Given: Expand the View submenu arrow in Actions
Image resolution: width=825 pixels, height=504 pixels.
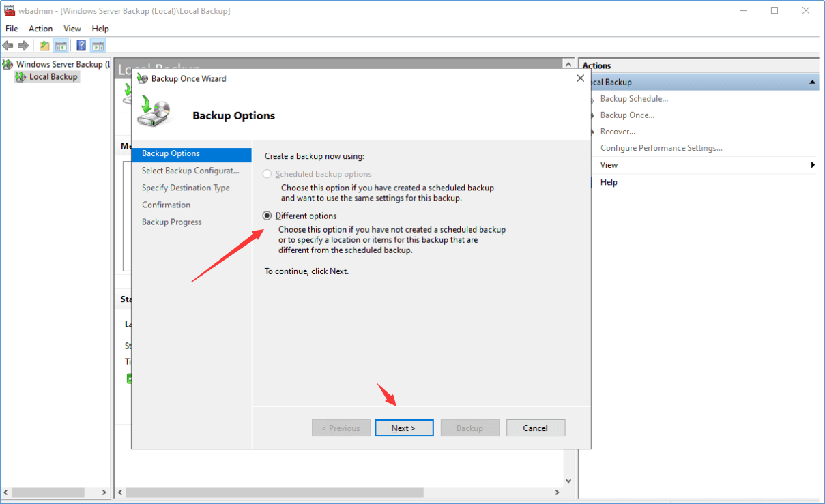Looking at the screenshot, I should (x=813, y=165).
